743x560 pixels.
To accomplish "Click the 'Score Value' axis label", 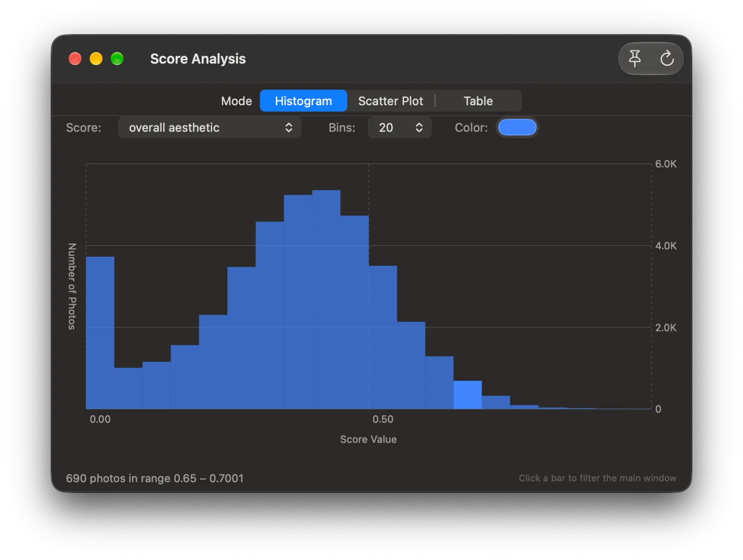I will pos(368,439).
